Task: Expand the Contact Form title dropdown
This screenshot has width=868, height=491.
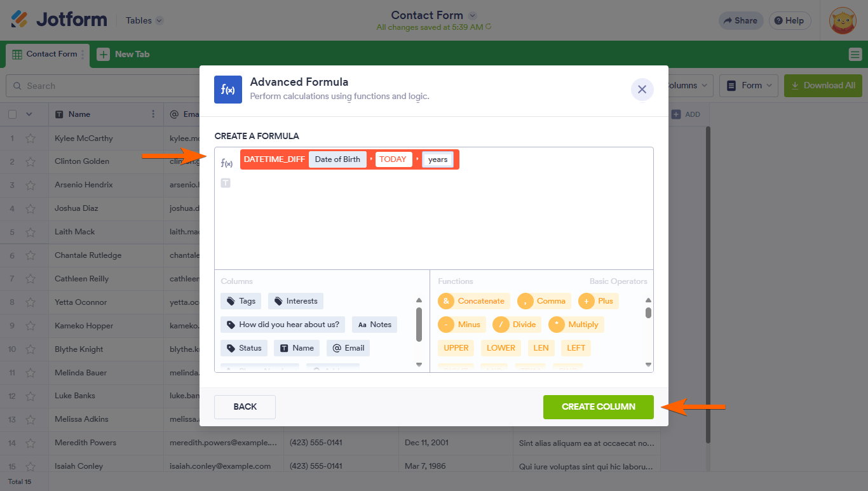Action: (x=472, y=15)
